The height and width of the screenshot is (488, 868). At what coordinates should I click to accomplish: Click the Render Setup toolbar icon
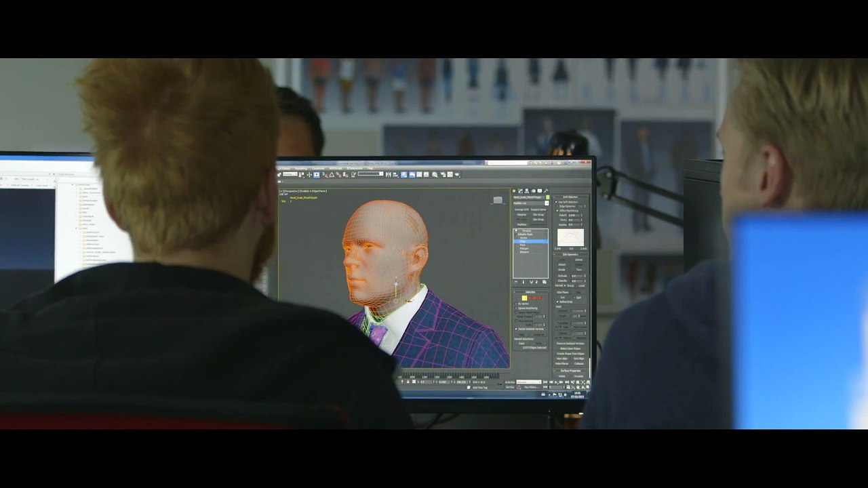pyautogui.click(x=443, y=175)
